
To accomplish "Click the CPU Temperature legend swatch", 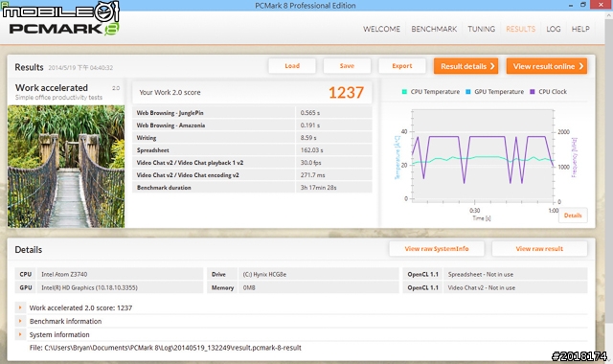I will pos(404,92).
